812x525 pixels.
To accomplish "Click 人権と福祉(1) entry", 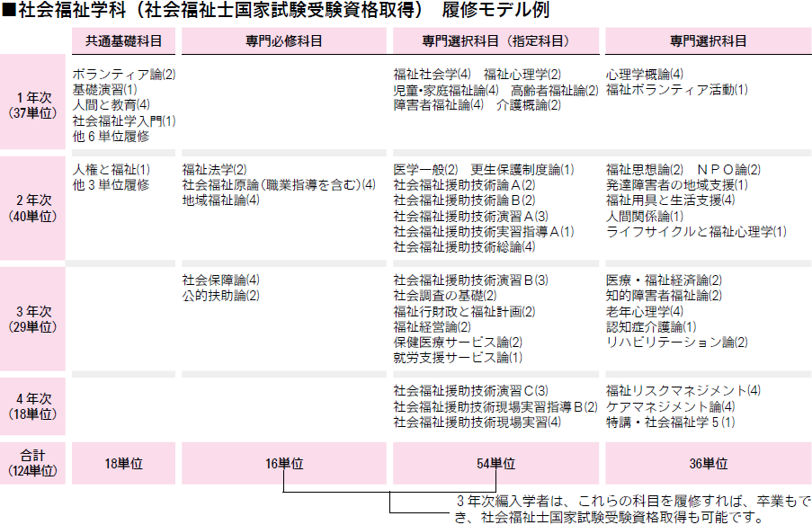I will pos(111,170).
